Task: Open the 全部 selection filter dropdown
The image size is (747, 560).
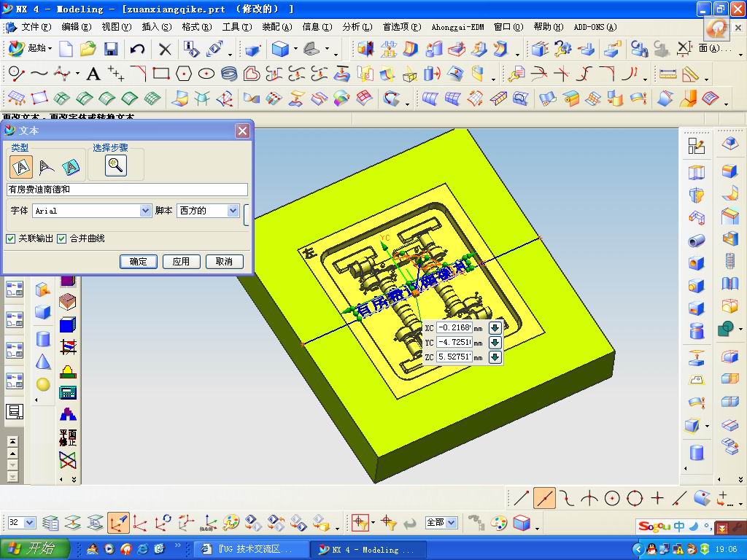Action: 452,523
